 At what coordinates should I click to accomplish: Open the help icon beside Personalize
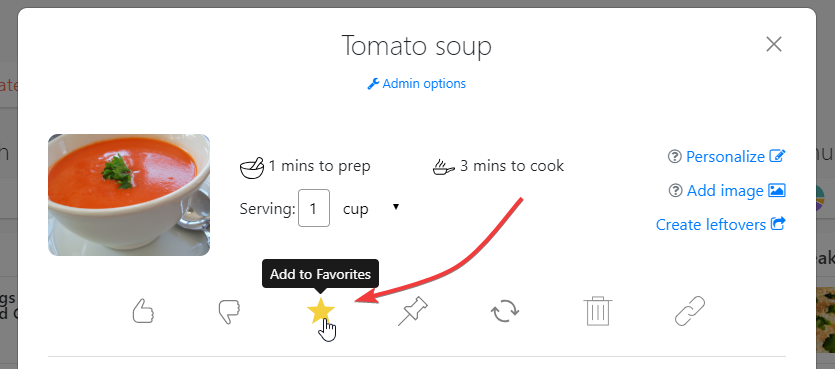click(675, 157)
